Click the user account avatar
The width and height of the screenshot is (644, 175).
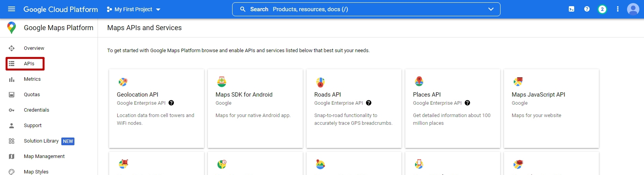633,9
